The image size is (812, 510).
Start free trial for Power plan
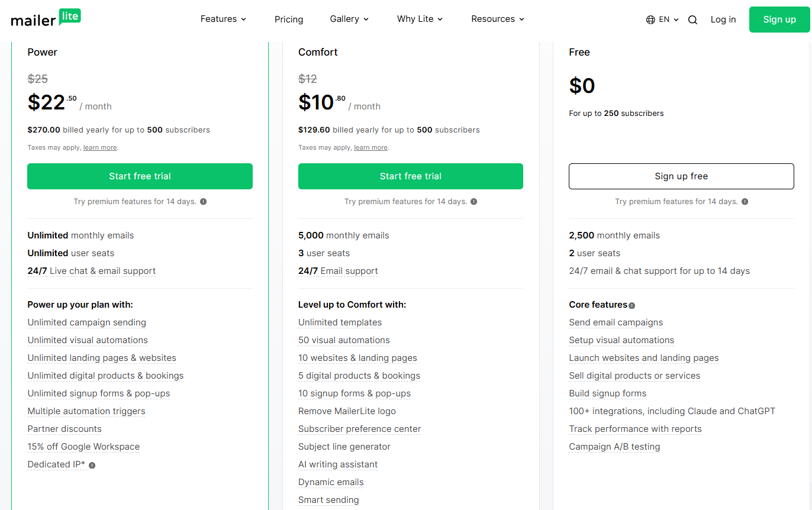140,176
